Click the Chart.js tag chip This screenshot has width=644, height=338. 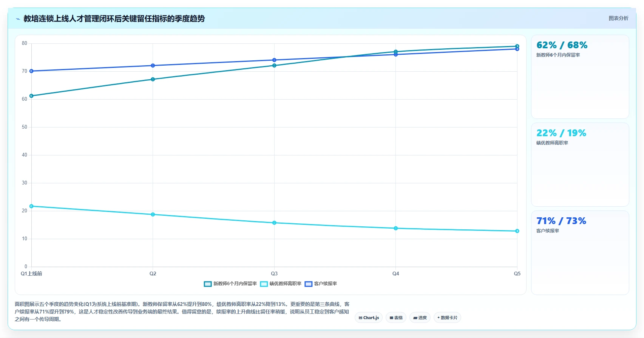pos(369,318)
